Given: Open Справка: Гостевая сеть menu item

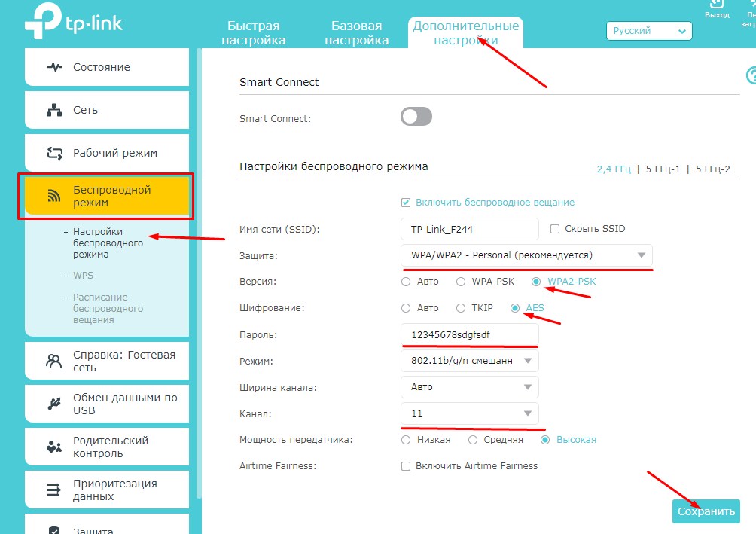Looking at the screenshot, I should coord(107,361).
